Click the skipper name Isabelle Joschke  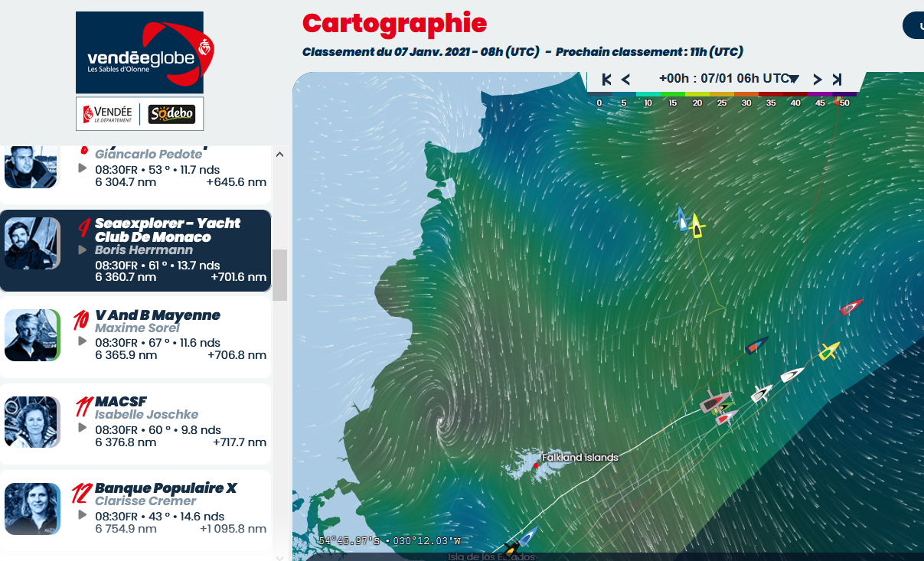coord(147,415)
